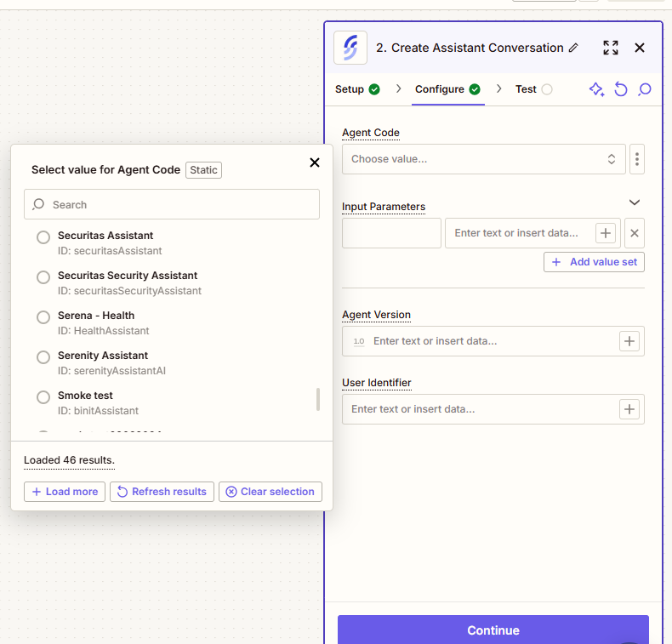Select the Securitas Security Assistant radio option
The width and height of the screenshot is (672, 644).
(43, 277)
